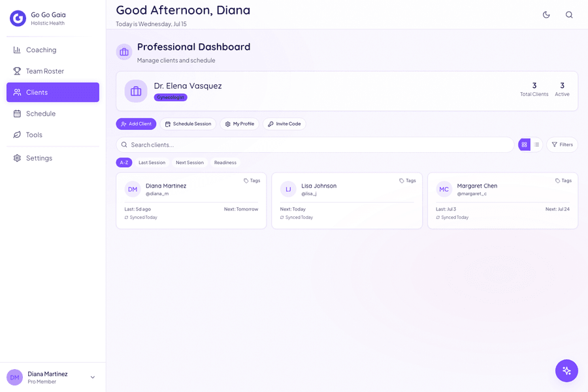Open Tags on Lisa Johnson card
This screenshot has height=392, width=588.
point(407,180)
